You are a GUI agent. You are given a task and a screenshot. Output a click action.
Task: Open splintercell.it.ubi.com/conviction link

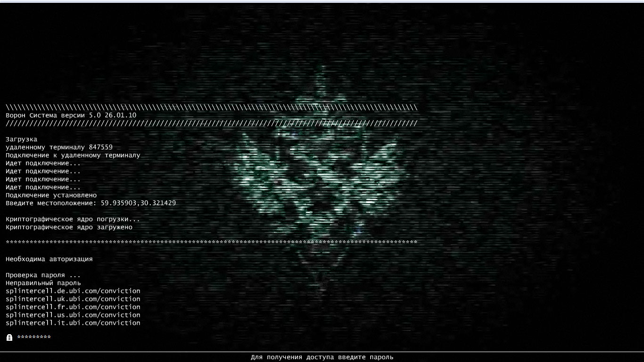coord(73,323)
